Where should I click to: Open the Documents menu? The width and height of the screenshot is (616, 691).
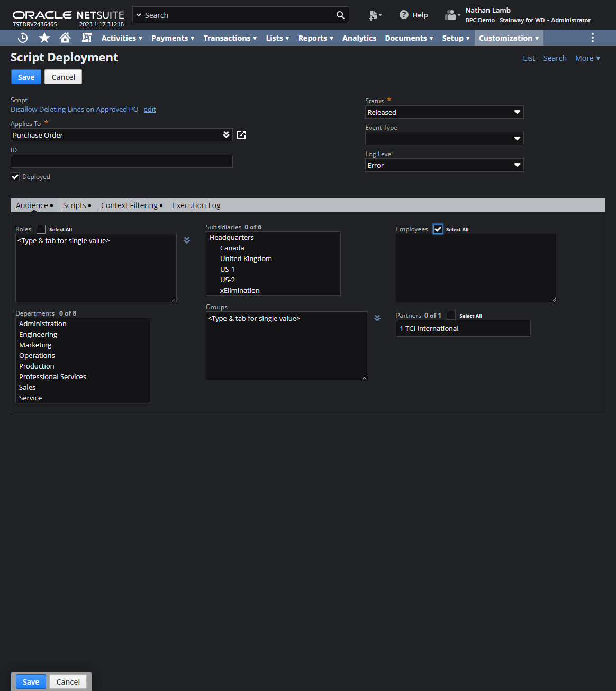click(x=409, y=38)
